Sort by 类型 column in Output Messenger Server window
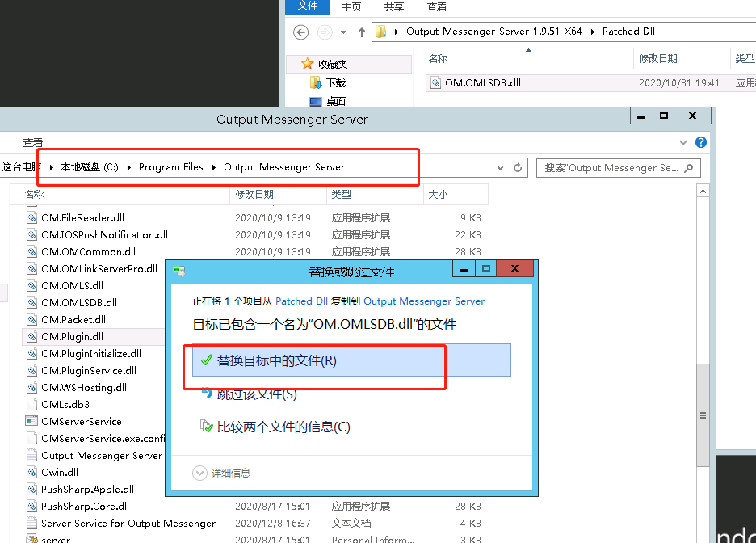 pyautogui.click(x=342, y=195)
